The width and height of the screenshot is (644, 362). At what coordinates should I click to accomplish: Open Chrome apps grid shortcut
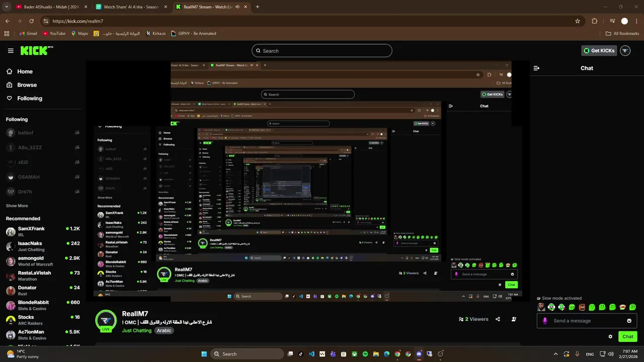7,33
